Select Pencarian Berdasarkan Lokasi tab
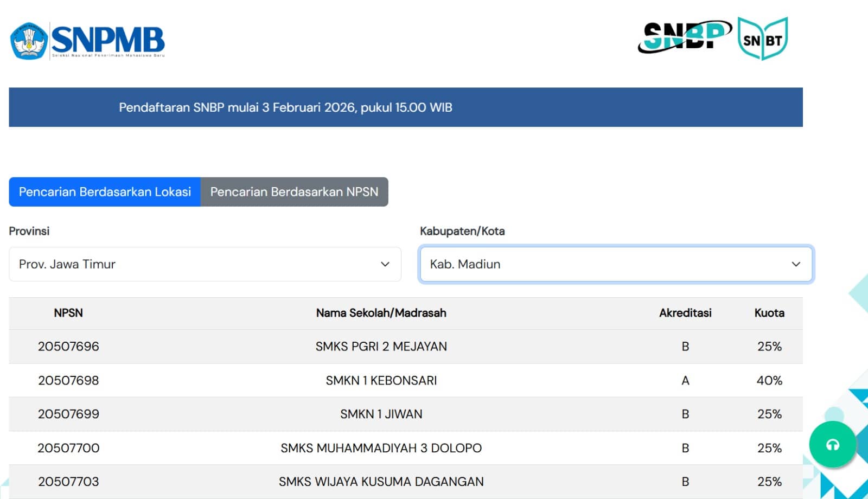Image resolution: width=868 pixels, height=499 pixels. coord(105,192)
